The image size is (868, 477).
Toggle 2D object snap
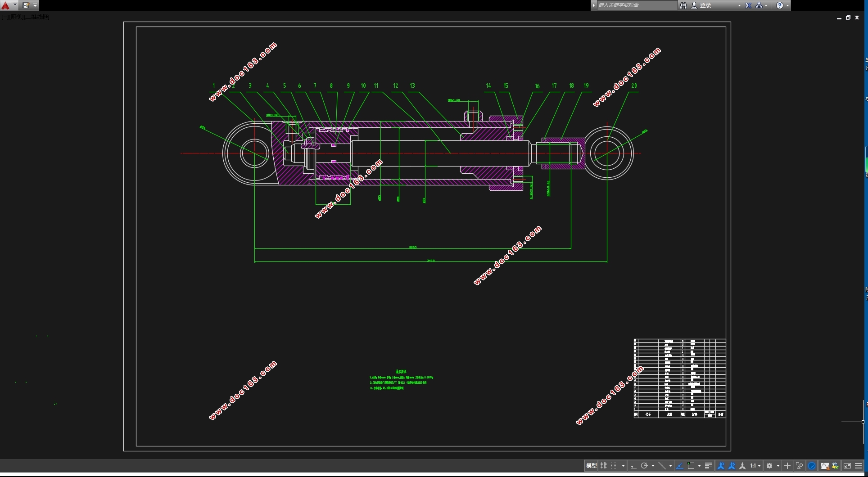691,466
